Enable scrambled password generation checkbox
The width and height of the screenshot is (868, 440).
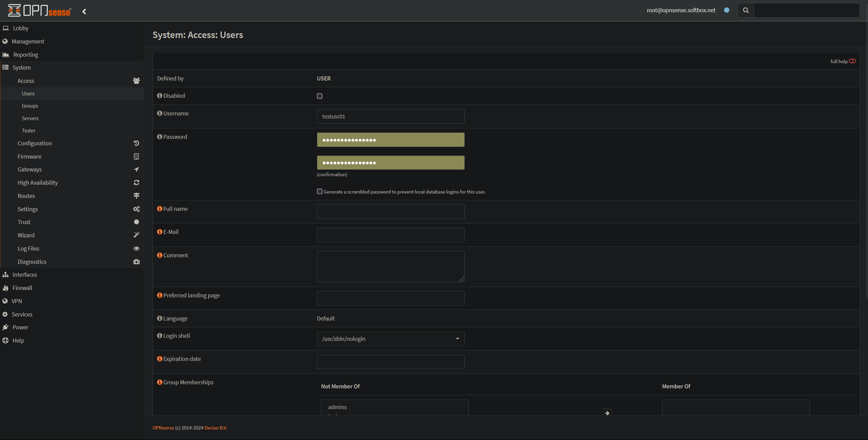pyautogui.click(x=320, y=191)
